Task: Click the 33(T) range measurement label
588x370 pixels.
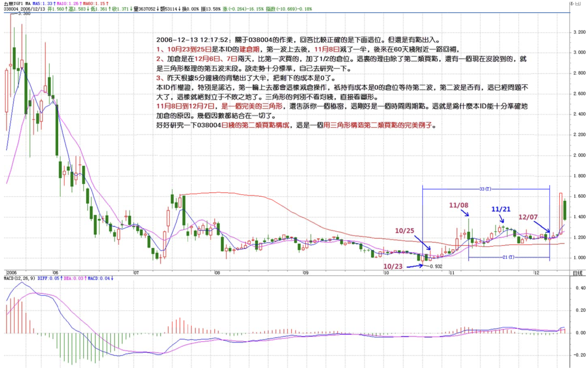Action: tap(485, 189)
